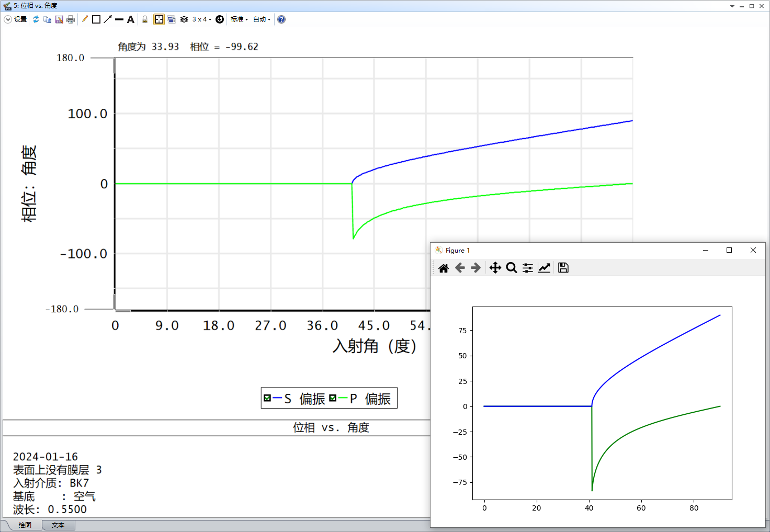This screenshot has width=770, height=532.
Task: Click the 相位: 角度 vertical axis label
Action: [29, 184]
